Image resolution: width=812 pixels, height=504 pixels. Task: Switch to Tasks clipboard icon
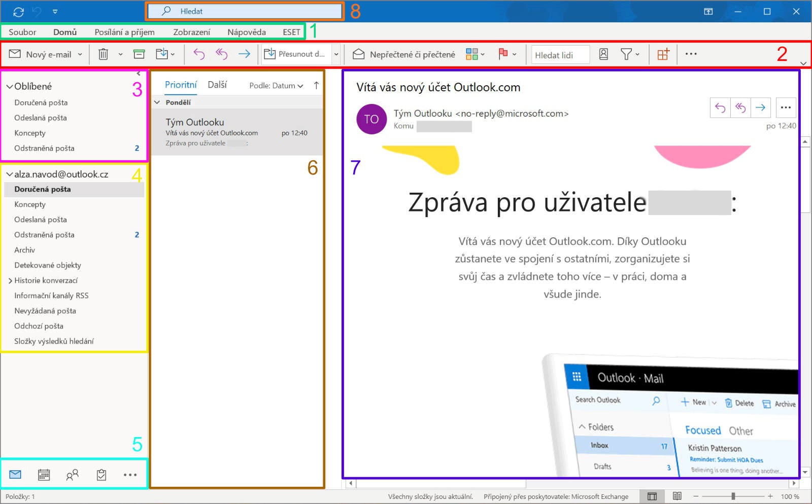(101, 475)
